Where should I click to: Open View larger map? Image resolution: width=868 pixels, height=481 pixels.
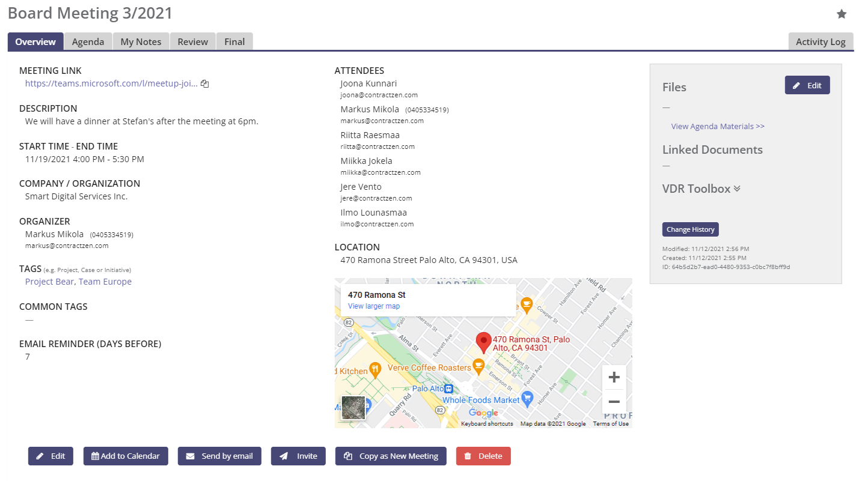click(x=374, y=306)
